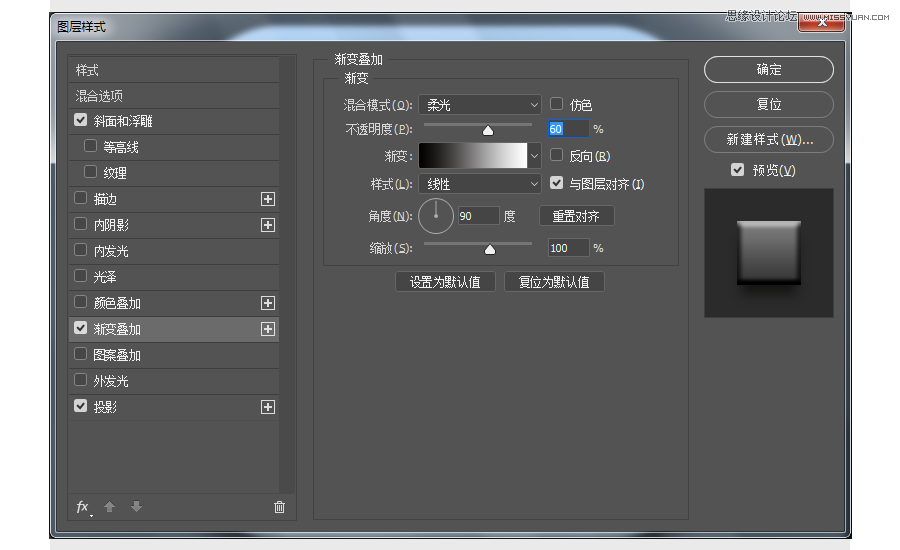Click the angle dial control
This screenshot has height=550, width=900.
(x=436, y=216)
